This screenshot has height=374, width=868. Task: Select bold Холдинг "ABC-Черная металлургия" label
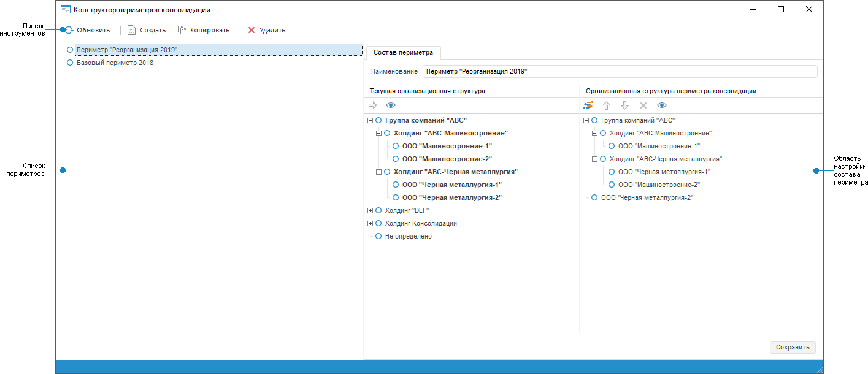click(x=456, y=172)
